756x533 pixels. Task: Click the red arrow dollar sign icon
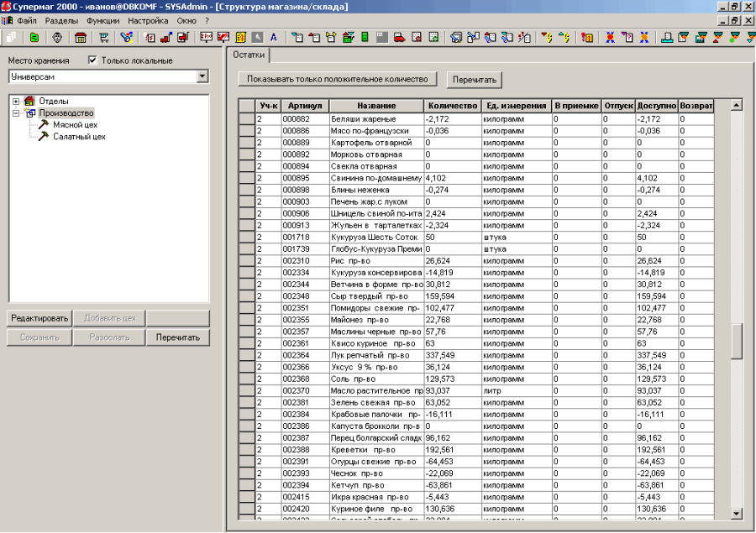pos(547,38)
